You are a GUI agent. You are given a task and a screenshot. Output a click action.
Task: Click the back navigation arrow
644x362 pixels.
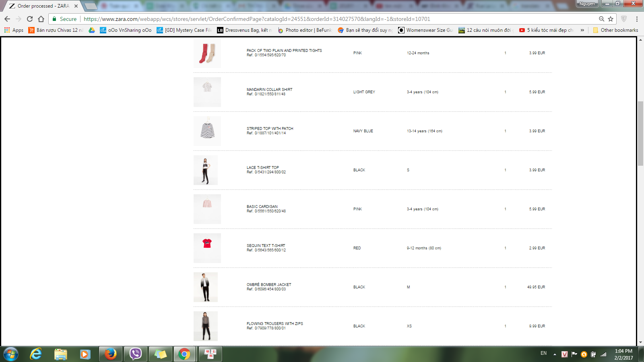point(7,19)
